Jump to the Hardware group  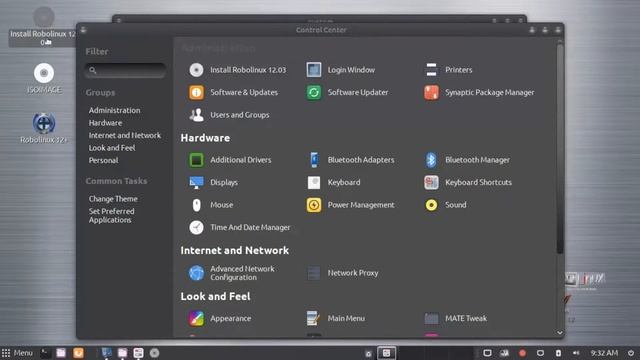[105, 123]
